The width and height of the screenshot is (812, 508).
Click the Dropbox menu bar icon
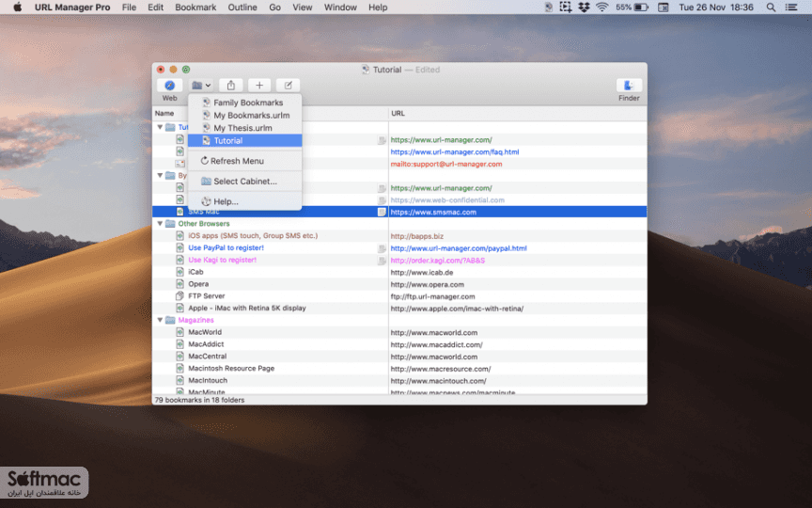(584, 8)
